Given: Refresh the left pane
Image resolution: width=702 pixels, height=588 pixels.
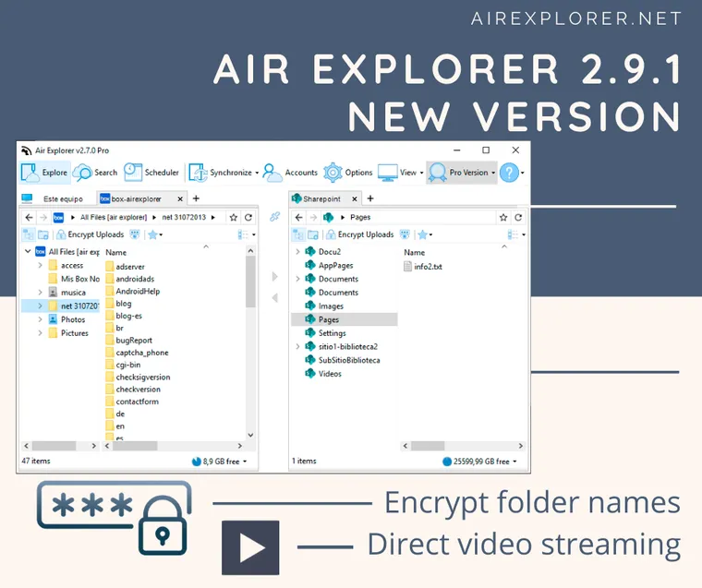Looking at the screenshot, I should (248, 218).
